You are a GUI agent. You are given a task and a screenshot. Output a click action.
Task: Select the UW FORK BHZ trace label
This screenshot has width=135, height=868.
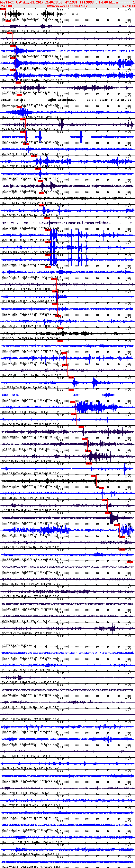31,376
